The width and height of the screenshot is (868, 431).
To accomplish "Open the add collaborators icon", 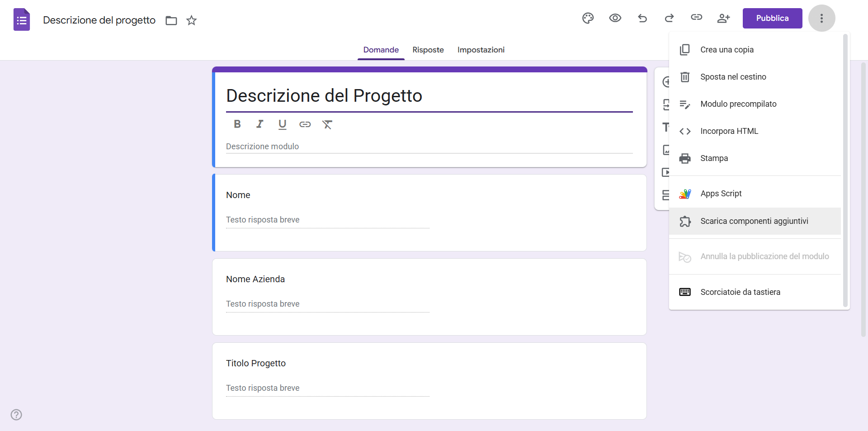I will [x=723, y=18].
